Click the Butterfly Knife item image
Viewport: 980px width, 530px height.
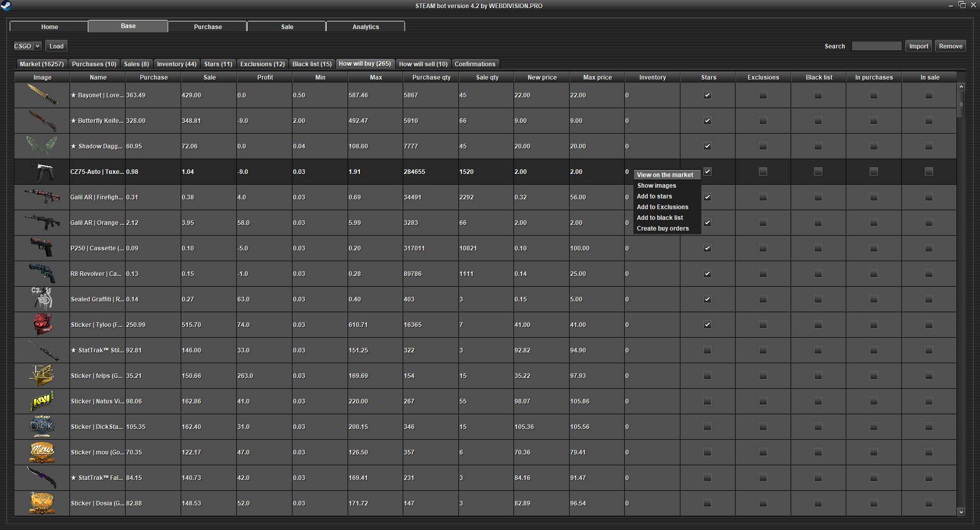42,120
